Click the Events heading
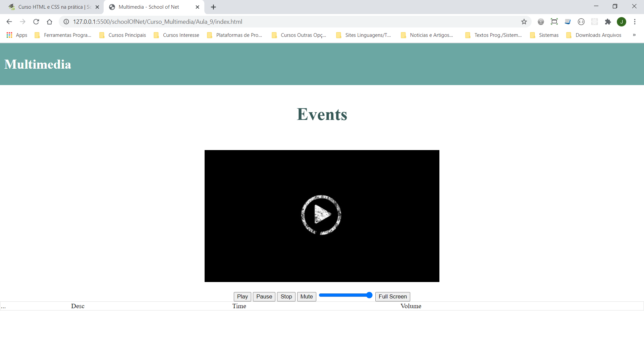The image size is (644, 345). (322, 114)
